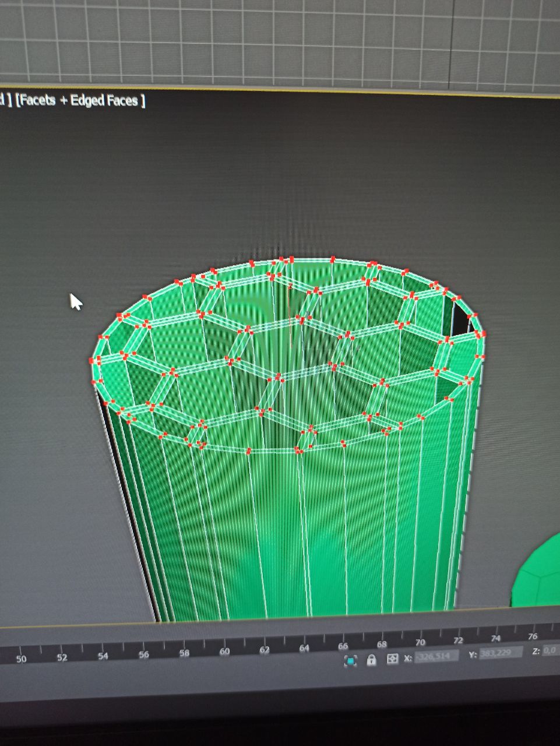Click frame 60 on the time ruler
Image resolution: width=560 pixels, height=746 pixels.
(x=224, y=652)
